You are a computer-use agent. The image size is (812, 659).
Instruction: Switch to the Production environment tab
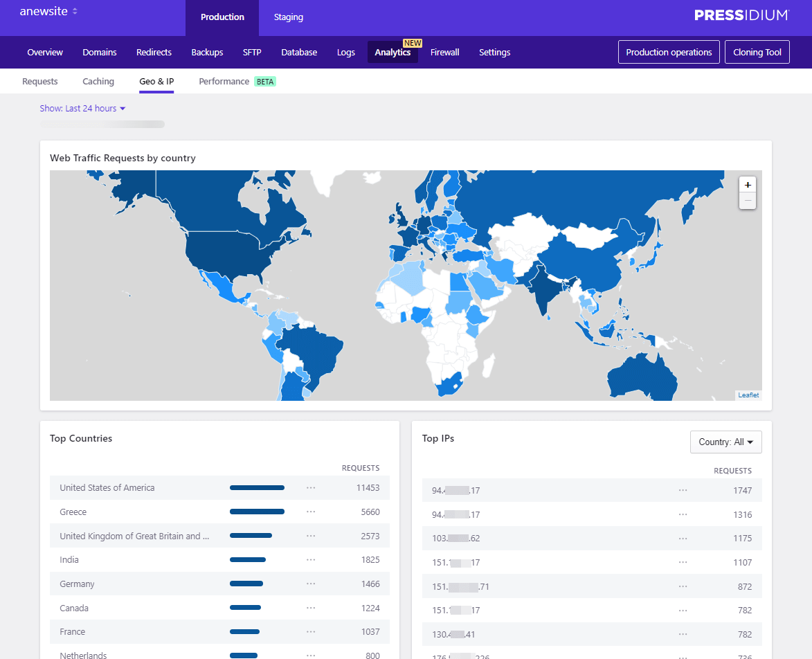tap(222, 17)
